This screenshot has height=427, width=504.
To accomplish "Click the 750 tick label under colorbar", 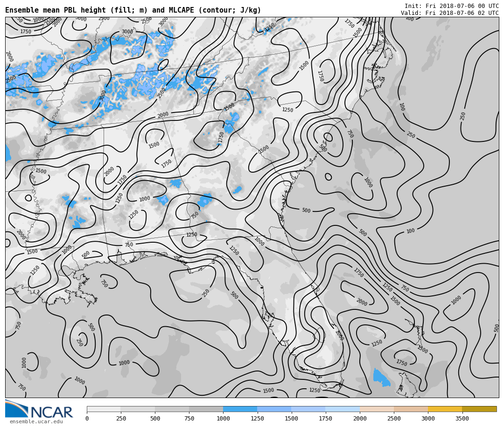I will pos(189,419).
